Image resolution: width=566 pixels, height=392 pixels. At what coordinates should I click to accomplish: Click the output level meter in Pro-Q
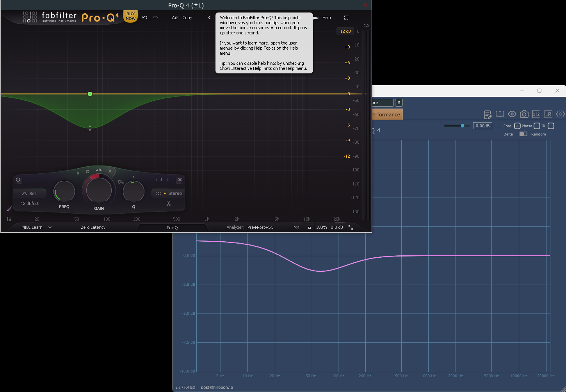pyautogui.click(x=366, y=125)
